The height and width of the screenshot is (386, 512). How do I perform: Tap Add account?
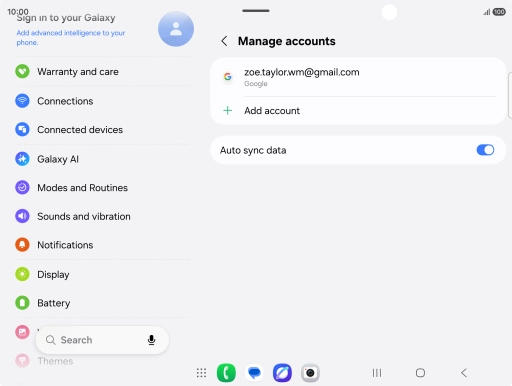point(358,111)
